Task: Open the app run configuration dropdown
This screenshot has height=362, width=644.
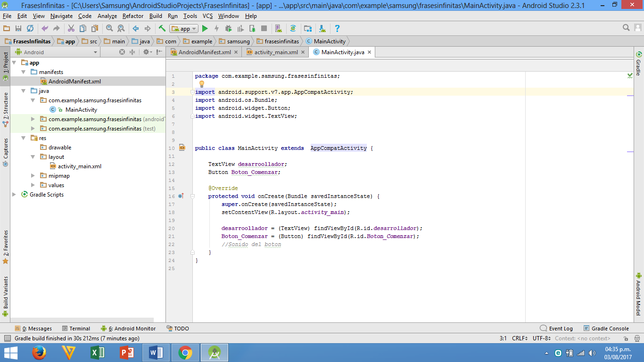Action: click(x=184, y=29)
